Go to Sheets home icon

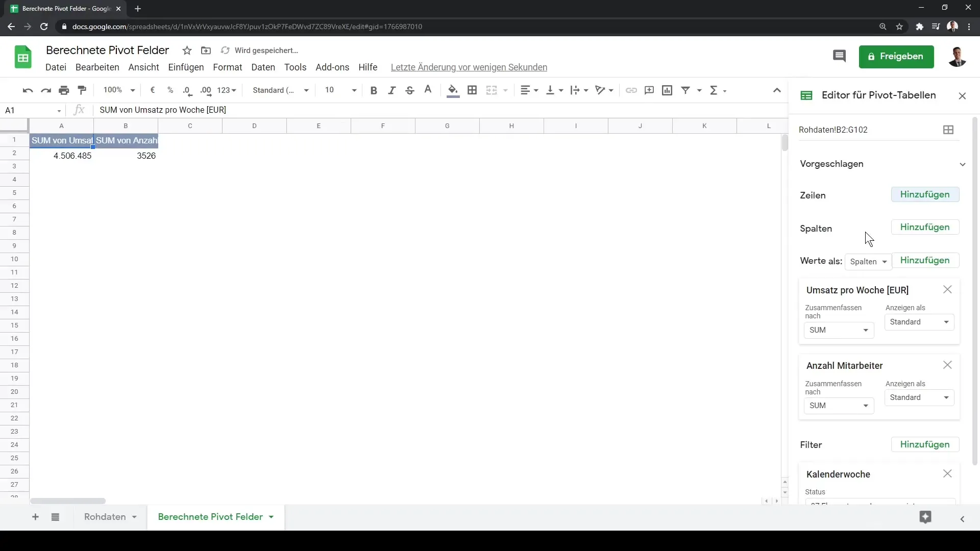(x=23, y=57)
